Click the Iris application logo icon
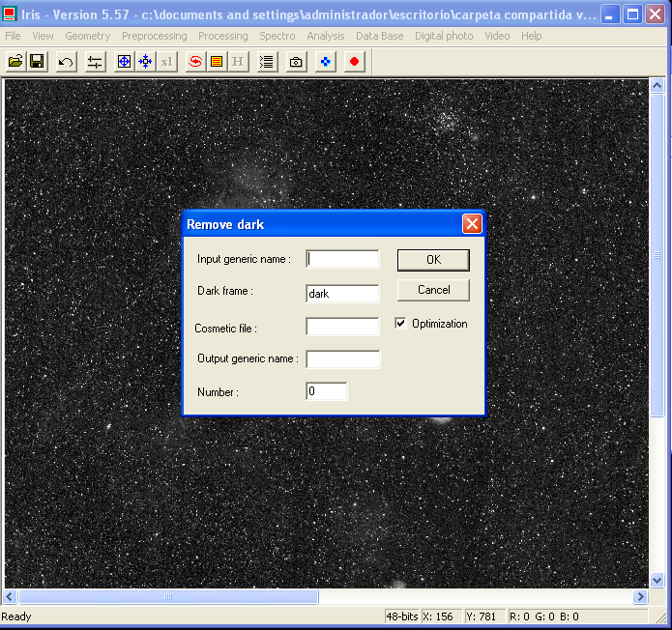 click(x=10, y=14)
